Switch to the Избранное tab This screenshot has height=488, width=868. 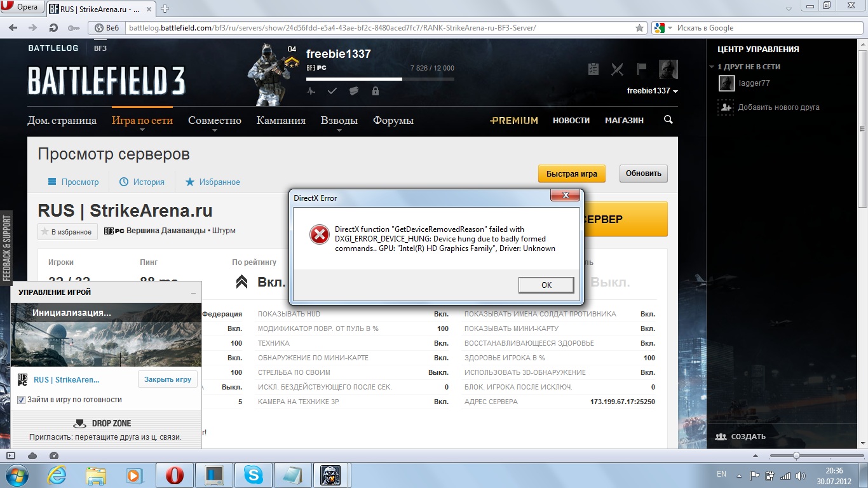click(212, 182)
